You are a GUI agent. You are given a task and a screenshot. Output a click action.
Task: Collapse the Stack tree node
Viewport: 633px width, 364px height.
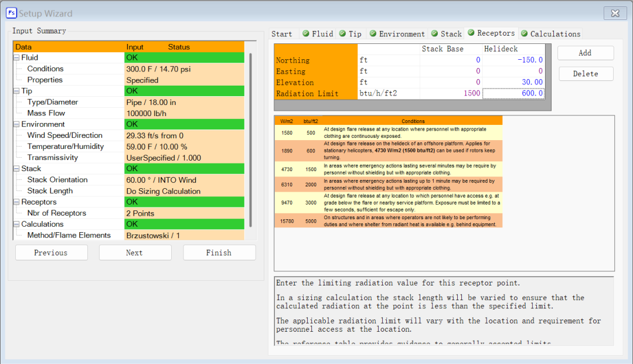[x=16, y=169]
